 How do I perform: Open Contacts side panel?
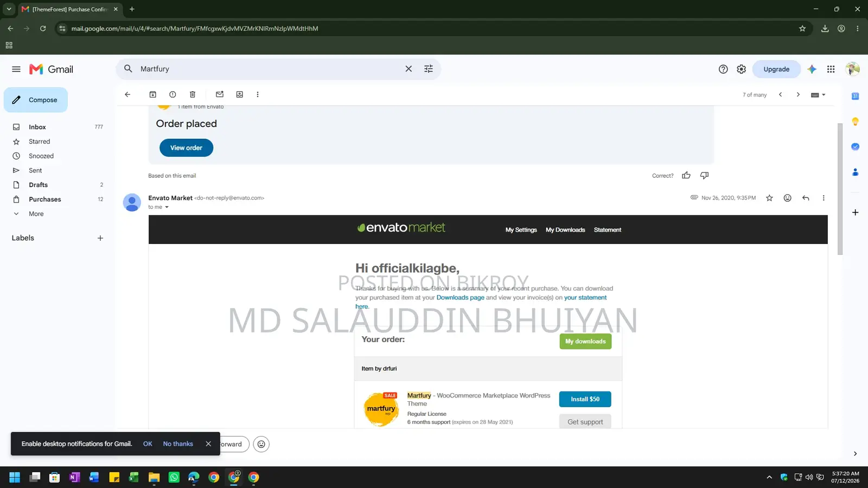(855, 172)
